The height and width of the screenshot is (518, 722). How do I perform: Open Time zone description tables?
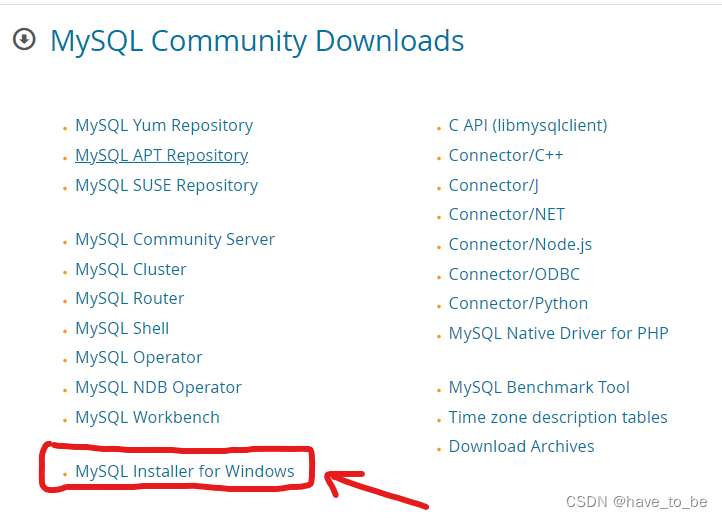pos(558,418)
